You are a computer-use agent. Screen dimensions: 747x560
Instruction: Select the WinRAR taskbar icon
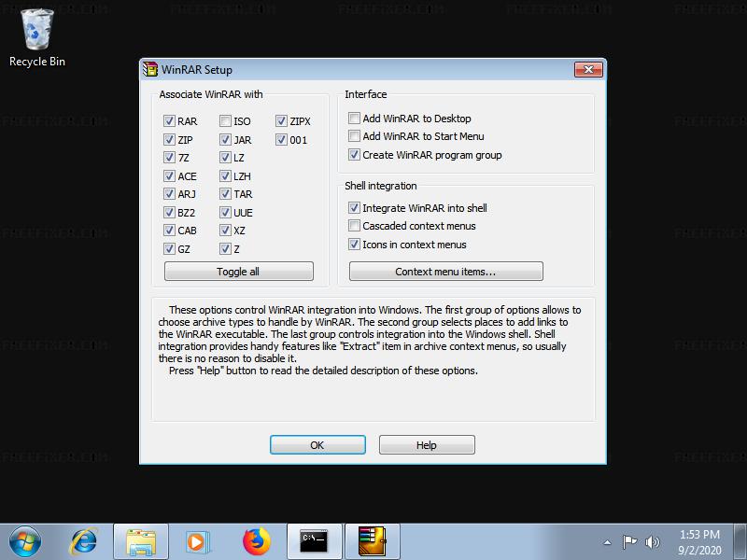372,541
